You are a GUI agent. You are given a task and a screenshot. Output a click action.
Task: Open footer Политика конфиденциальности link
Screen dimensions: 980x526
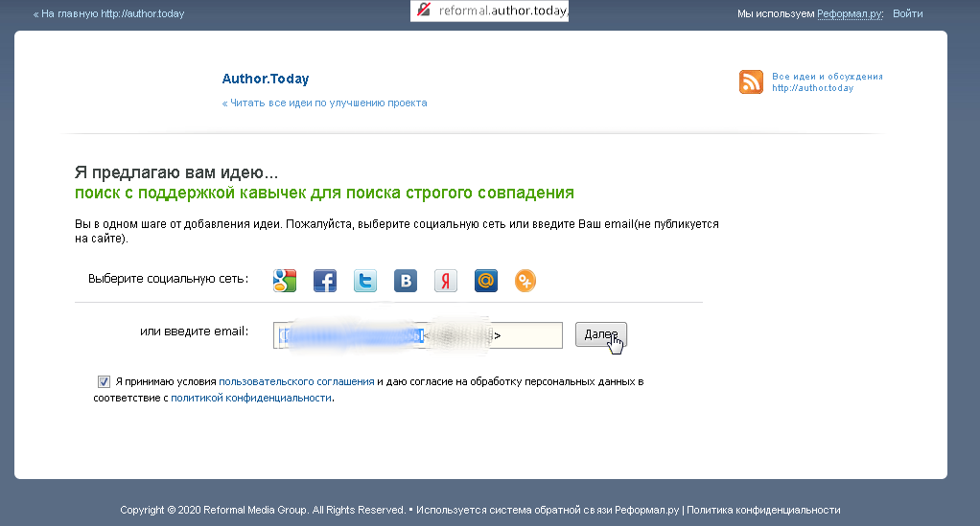(x=763, y=510)
